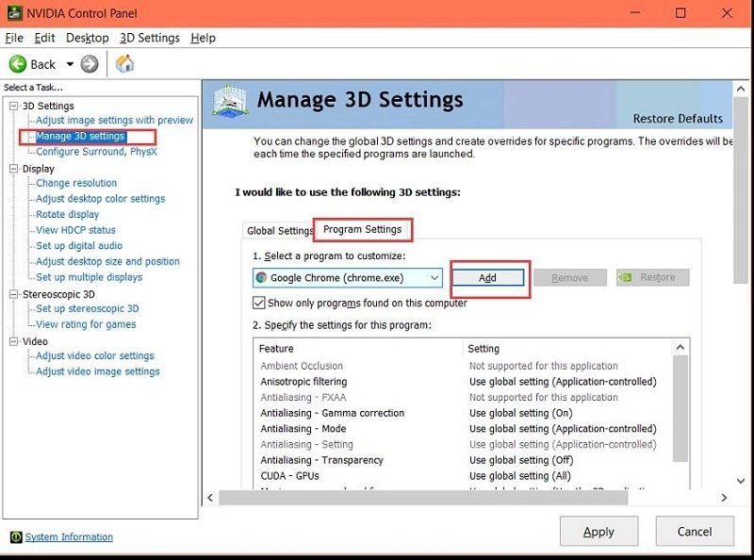Viewport: 754px width, 560px height.
Task: Click the horizontal scrollbar at the bottom
Action: 462,497
